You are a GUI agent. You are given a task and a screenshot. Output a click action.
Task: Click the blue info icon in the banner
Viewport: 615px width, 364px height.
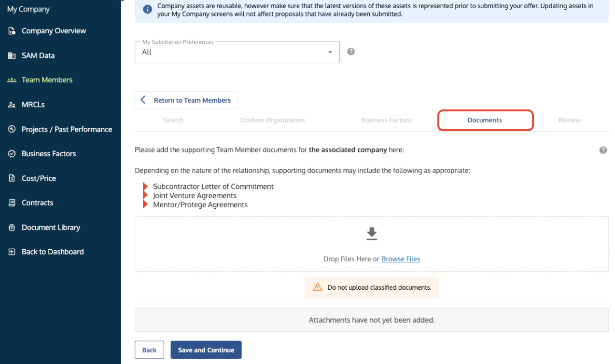pyautogui.click(x=148, y=10)
